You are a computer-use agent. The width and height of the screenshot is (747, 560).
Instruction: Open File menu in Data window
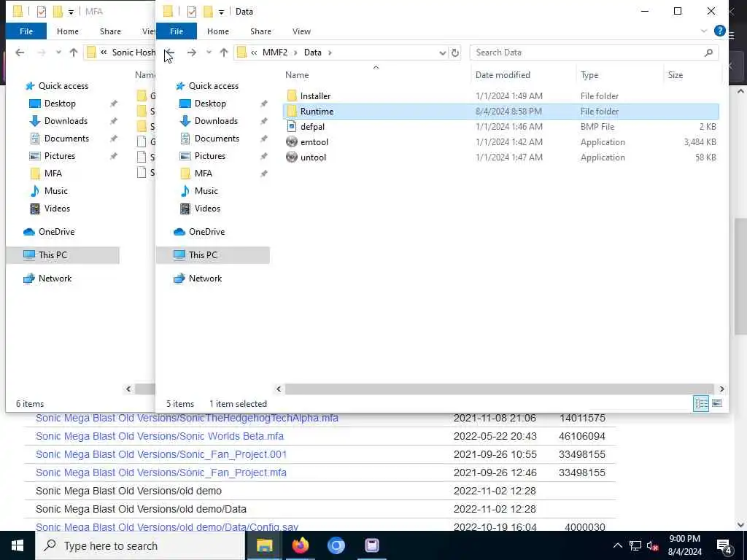point(177,31)
